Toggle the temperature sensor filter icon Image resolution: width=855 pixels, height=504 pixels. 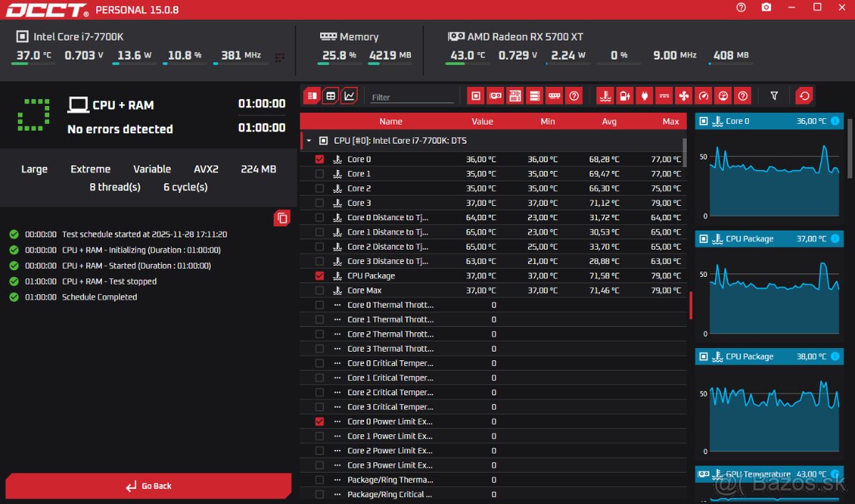[606, 96]
